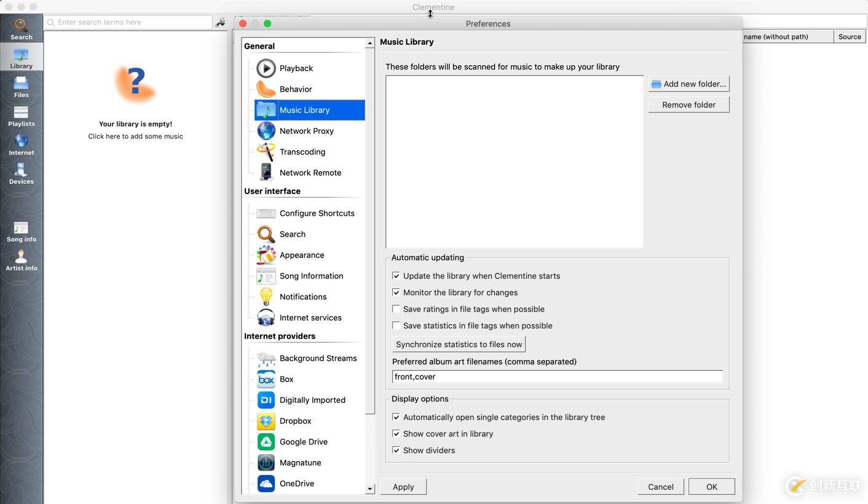Select the Notifications lightbulb icon

click(266, 297)
